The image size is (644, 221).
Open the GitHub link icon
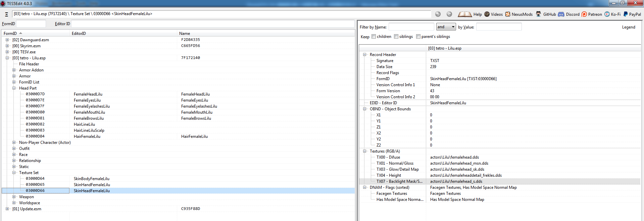click(x=538, y=14)
